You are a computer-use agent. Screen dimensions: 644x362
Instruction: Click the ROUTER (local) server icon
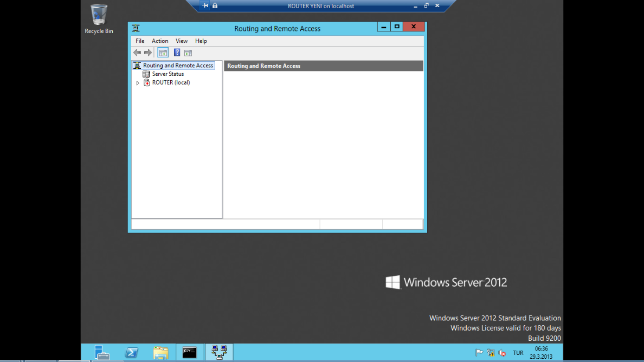pyautogui.click(x=146, y=82)
